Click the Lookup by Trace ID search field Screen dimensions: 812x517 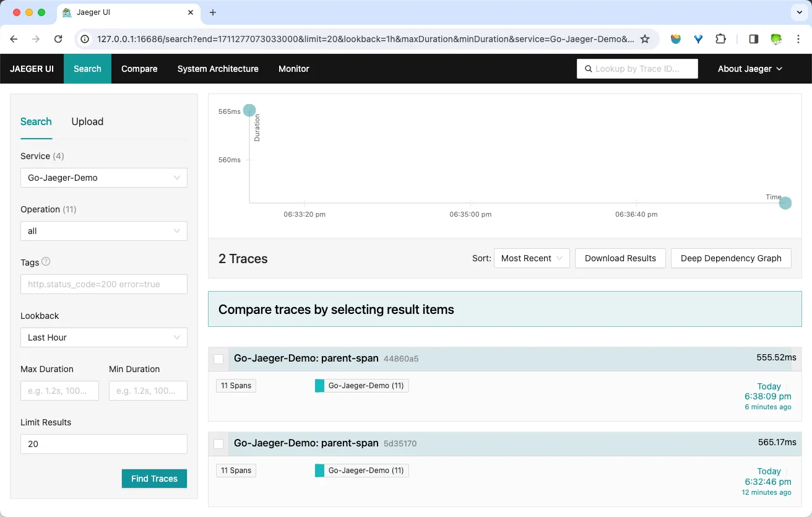tap(637, 69)
